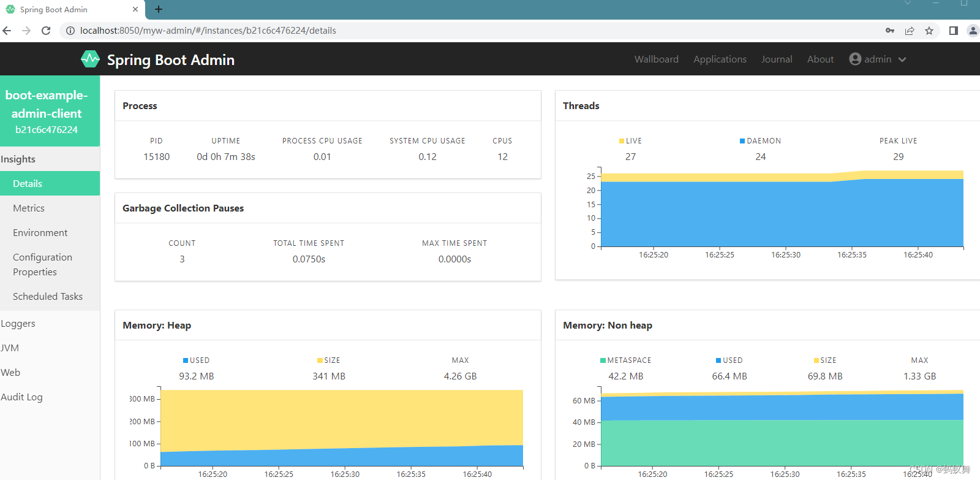Click the non-heap max value 1.33 GB
The image size is (980, 480).
click(920, 376)
